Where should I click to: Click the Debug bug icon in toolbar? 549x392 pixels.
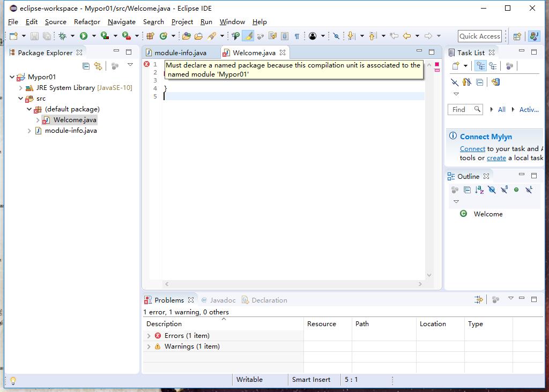click(63, 36)
